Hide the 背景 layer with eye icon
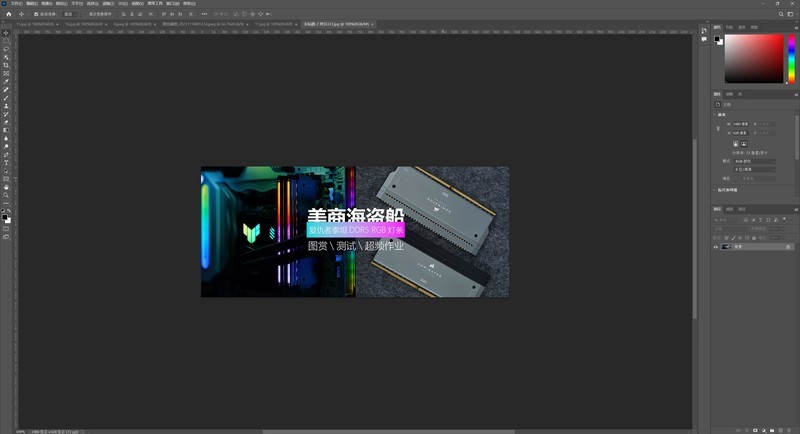Viewport: 800px width, 434px height. [716, 247]
